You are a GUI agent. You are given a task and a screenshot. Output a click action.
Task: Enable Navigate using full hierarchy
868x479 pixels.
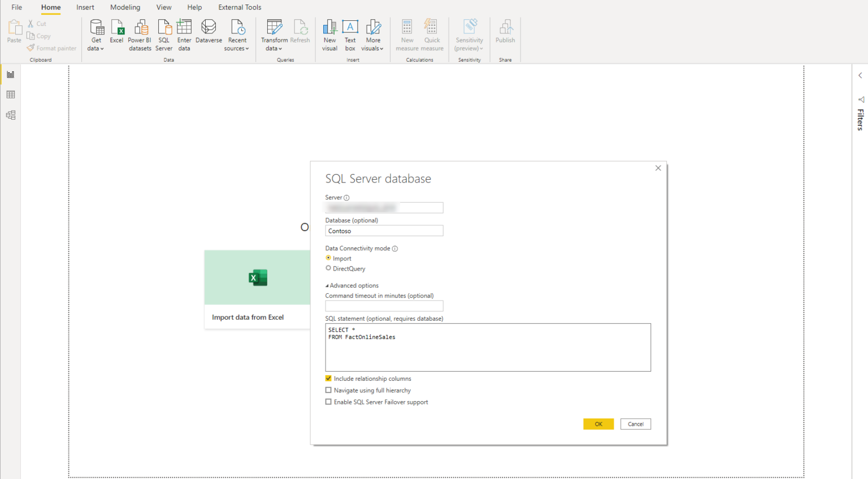click(x=328, y=390)
